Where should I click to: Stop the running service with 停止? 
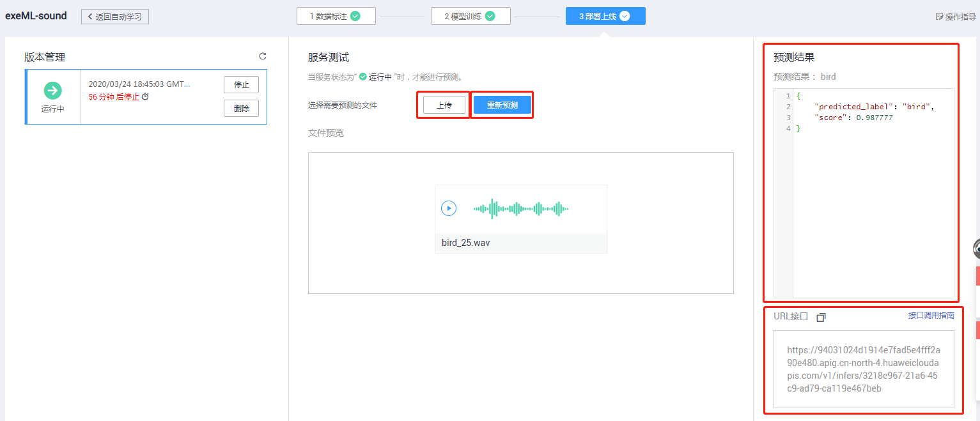(241, 84)
